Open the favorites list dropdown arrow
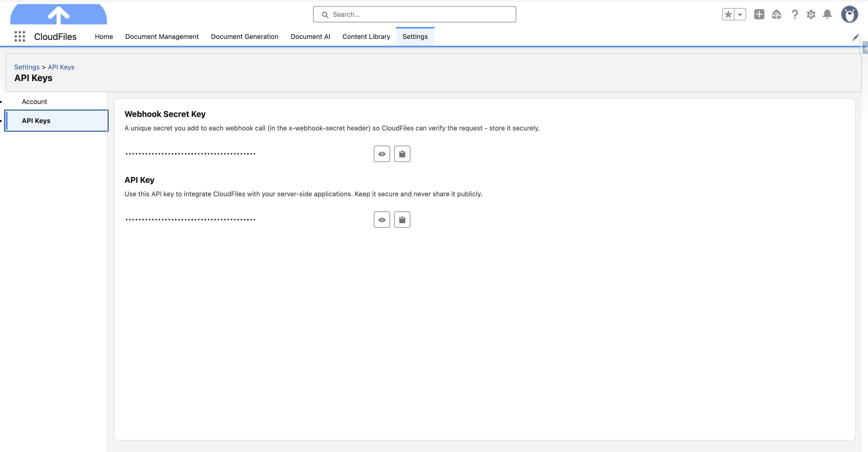Viewport: 868px width, 452px height. [740, 14]
